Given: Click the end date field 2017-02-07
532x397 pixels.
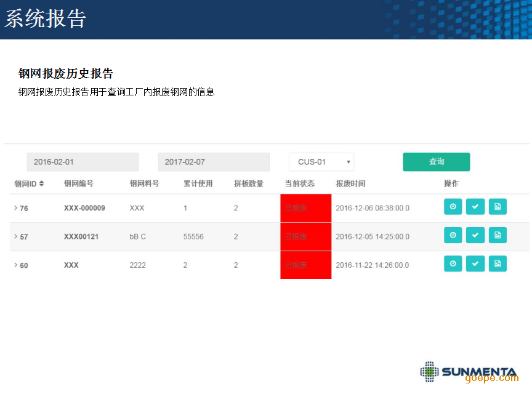Looking at the screenshot, I should coord(214,162).
